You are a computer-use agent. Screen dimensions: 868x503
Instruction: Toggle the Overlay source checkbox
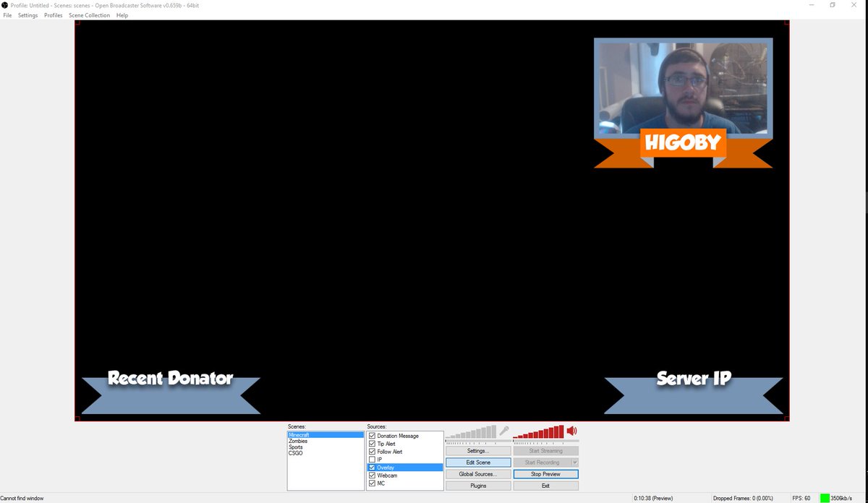click(x=372, y=468)
